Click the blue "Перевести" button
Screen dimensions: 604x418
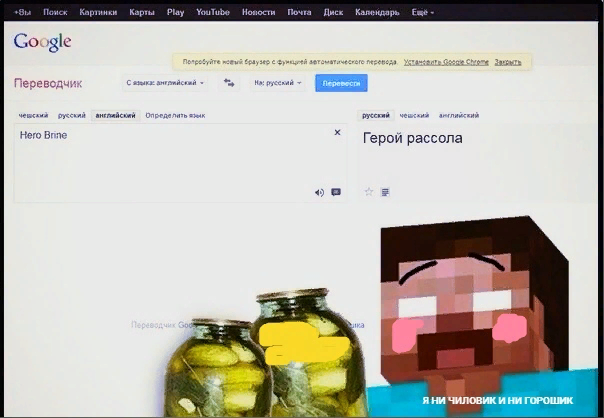coord(341,83)
